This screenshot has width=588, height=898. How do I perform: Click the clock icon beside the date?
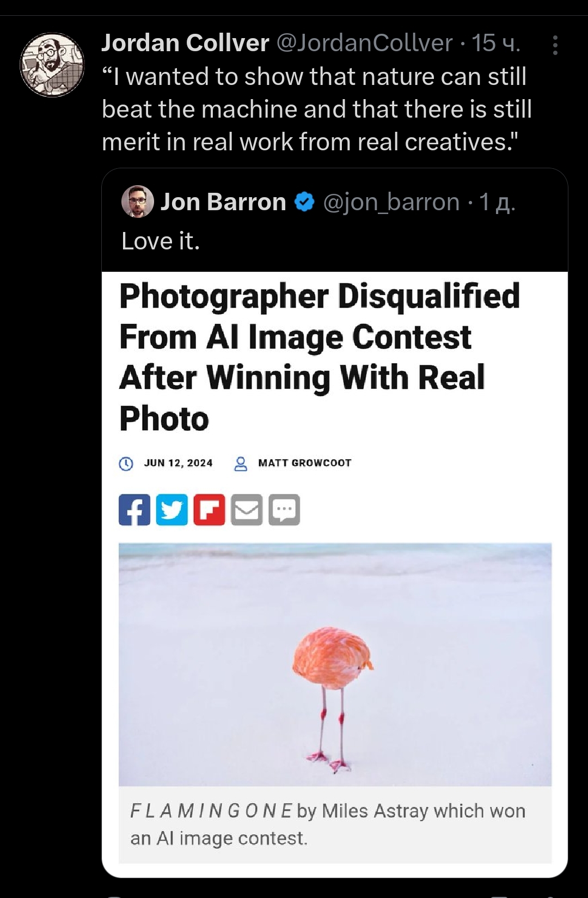(x=126, y=463)
